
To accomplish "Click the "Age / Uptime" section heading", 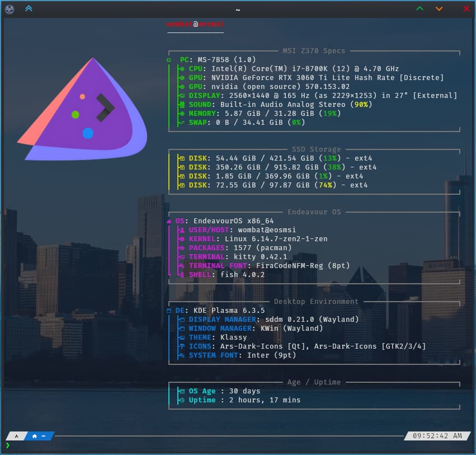I will (x=314, y=382).
